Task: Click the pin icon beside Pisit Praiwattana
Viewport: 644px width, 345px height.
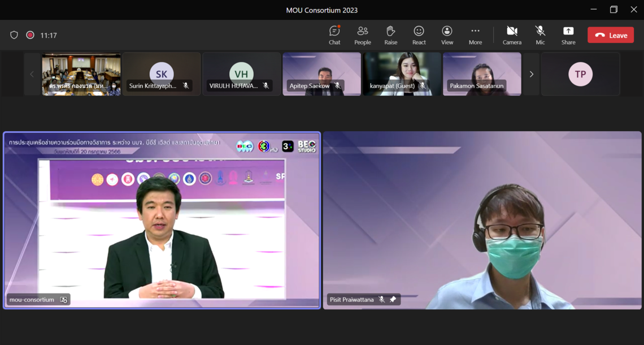Action: click(x=393, y=300)
